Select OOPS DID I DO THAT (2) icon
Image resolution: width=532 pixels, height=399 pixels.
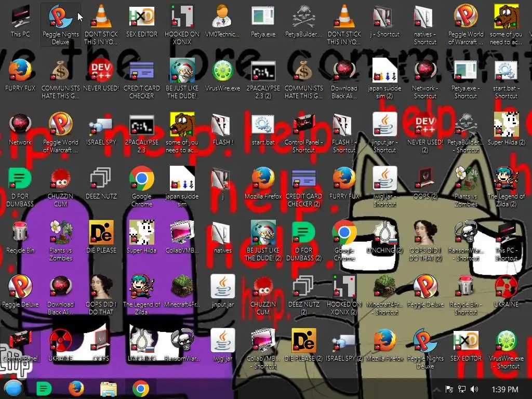pos(425,241)
